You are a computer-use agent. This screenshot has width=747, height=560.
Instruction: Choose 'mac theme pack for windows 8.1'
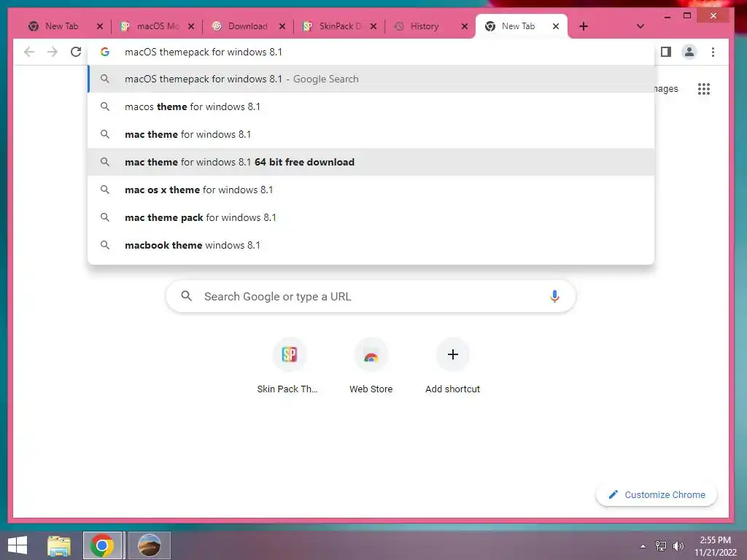pyautogui.click(x=371, y=217)
